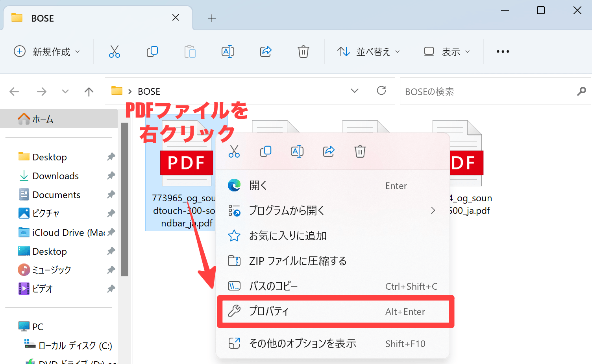592x364 pixels.
Task: Click the delete icon in the context menu
Action: tap(360, 151)
